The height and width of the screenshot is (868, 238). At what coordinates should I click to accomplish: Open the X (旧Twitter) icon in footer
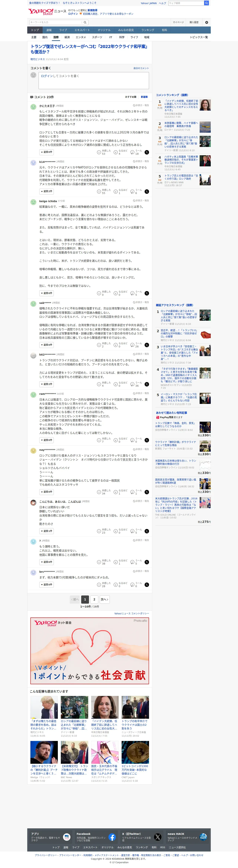tap(158, 837)
